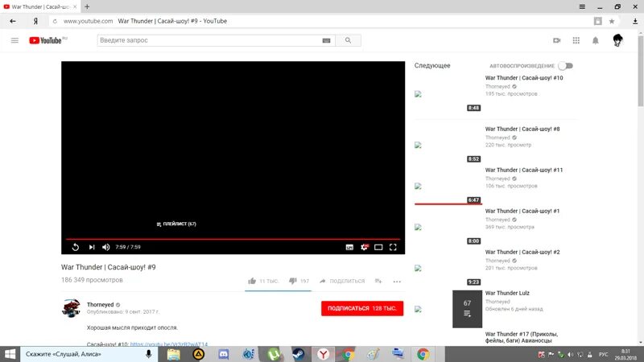The width and height of the screenshot is (644, 362).
Task: Open the browser settings menu
Action: click(582, 6)
